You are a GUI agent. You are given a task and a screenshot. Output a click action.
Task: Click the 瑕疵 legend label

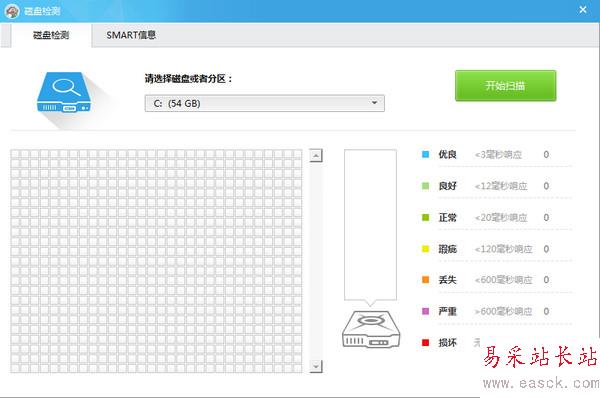pos(447,249)
